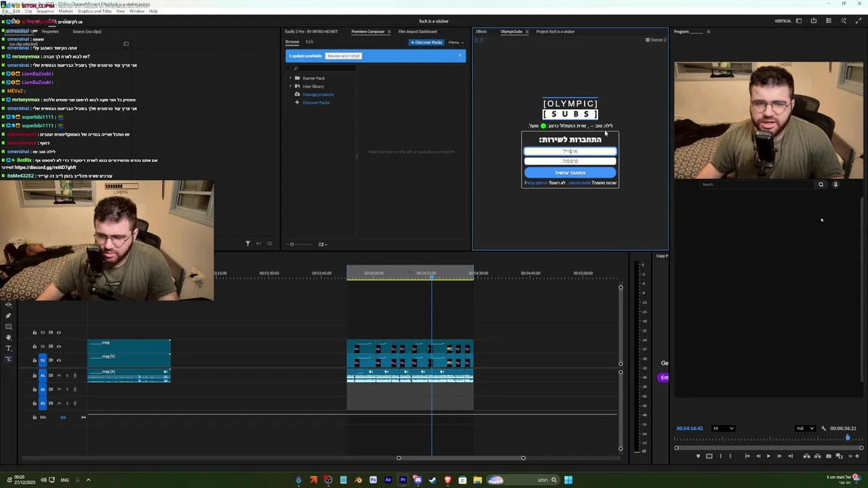This screenshot has height=488, width=868.
Task: Dismiss the update available banner
Action: [460, 56]
